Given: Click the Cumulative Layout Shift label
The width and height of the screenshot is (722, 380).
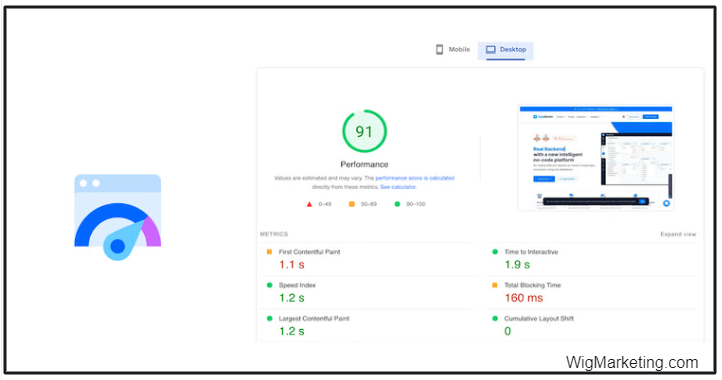Looking at the screenshot, I should pos(539,318).
